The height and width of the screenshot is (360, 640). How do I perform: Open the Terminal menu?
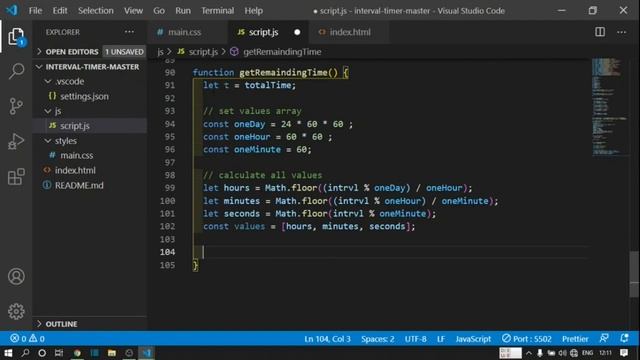coord(217,11)
